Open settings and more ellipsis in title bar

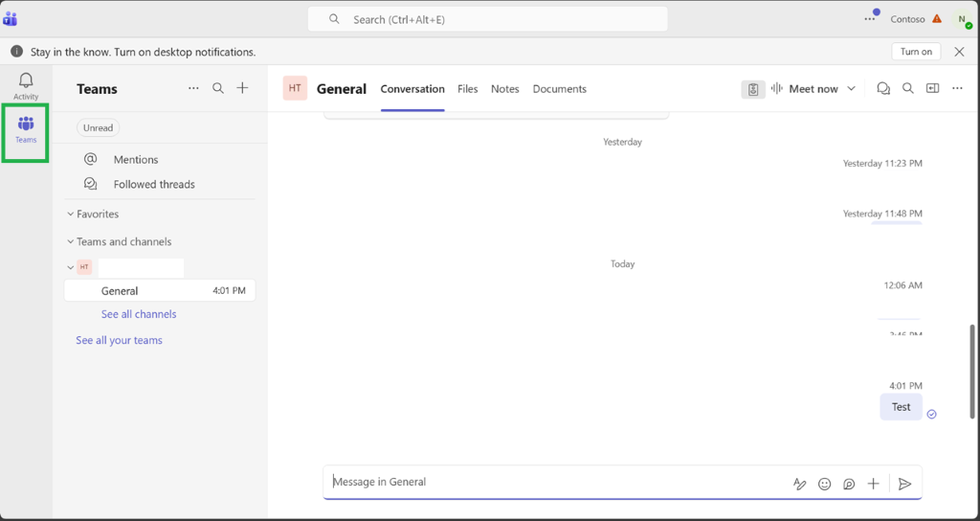click(x=870, y=19)
